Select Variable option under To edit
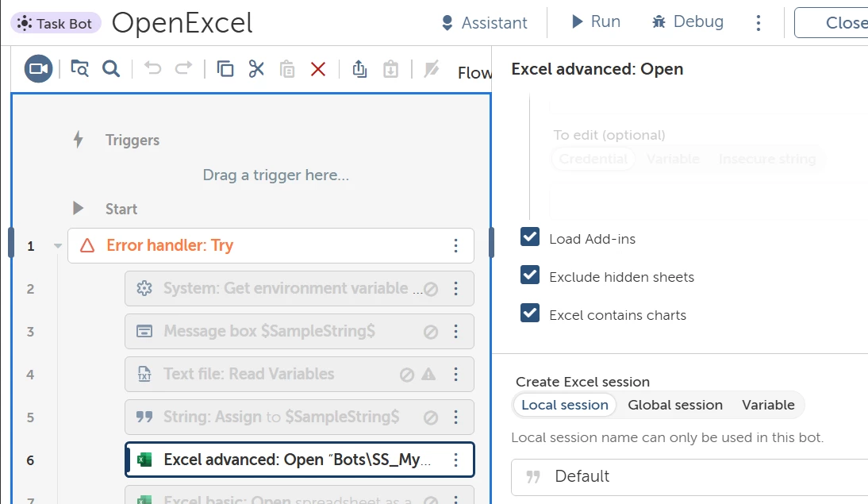 point(673,159)
